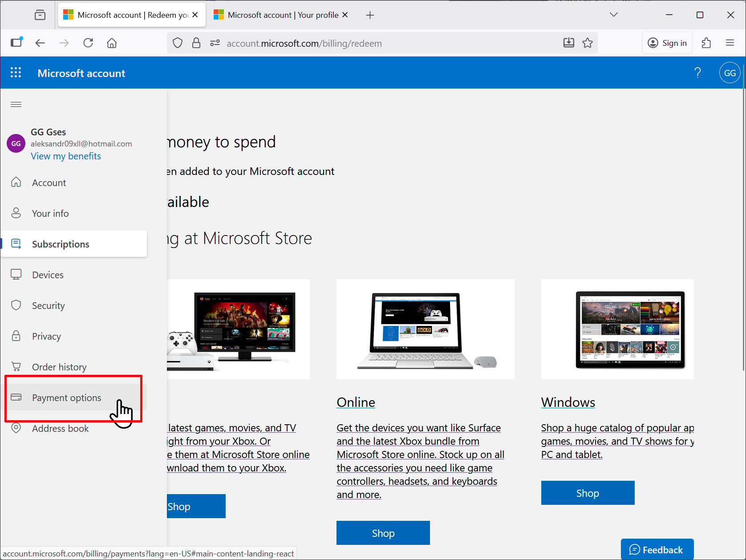746x560 pixels.
Task: Click the Firefox back arrow
Action: (x=40, y=43)
